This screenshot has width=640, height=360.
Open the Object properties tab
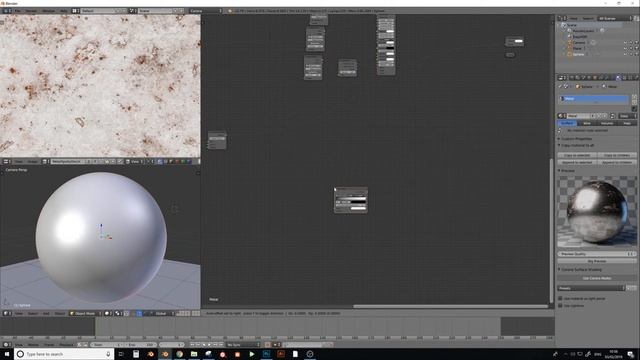(x=595, y=78)
